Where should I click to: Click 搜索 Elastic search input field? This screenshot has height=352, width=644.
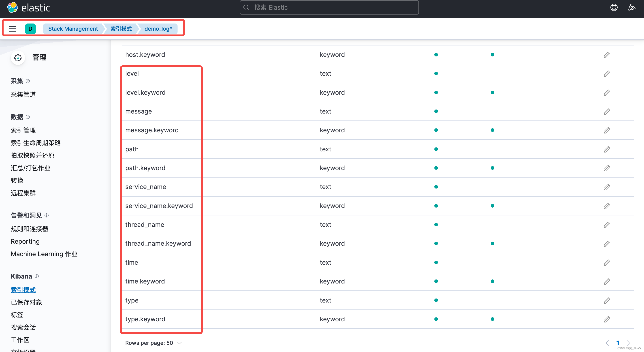click(330, 8)
